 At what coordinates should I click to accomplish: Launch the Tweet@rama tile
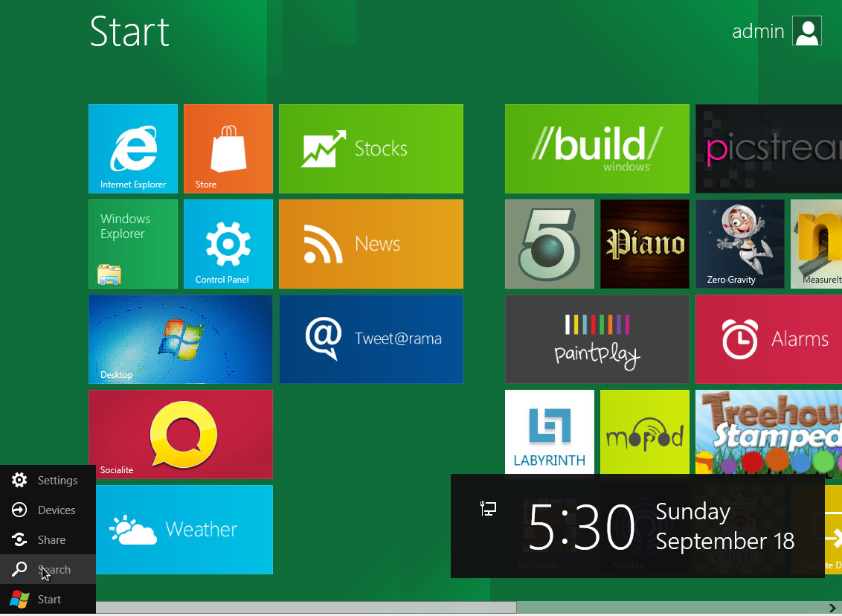[371, 339]
